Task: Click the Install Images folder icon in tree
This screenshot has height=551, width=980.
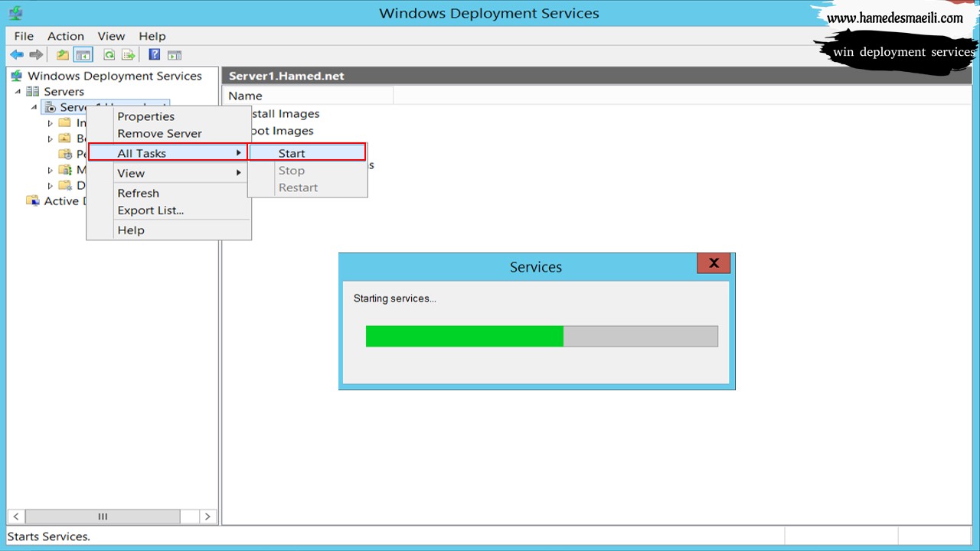Action: point(65,123)
